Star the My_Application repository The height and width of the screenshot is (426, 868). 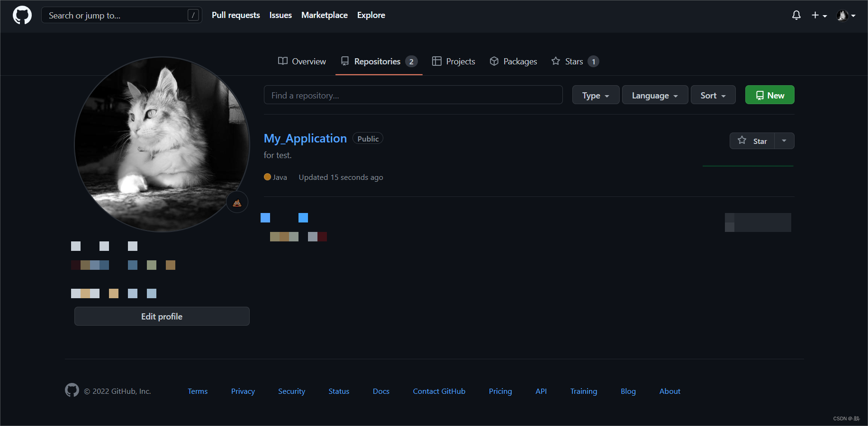(x=752, y=141)
